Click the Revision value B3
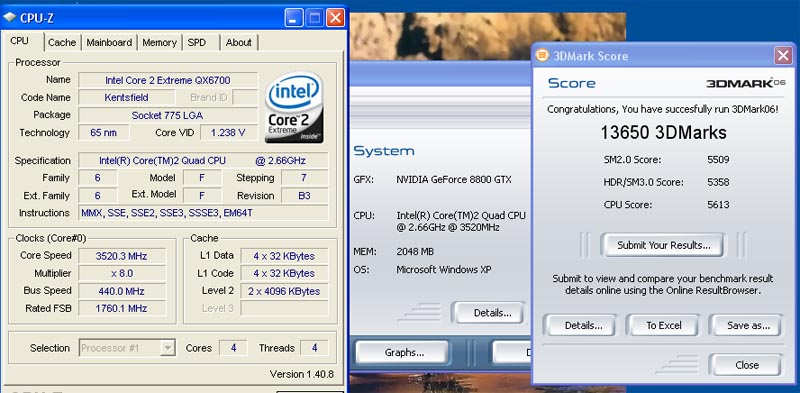The height and width of the screenshot is (393, 800). point(305,195)
